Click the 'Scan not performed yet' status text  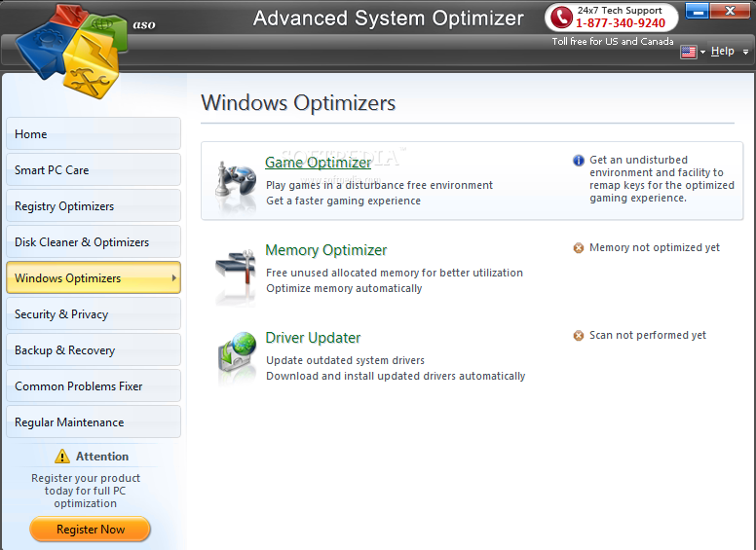click(x=648, y=335)
